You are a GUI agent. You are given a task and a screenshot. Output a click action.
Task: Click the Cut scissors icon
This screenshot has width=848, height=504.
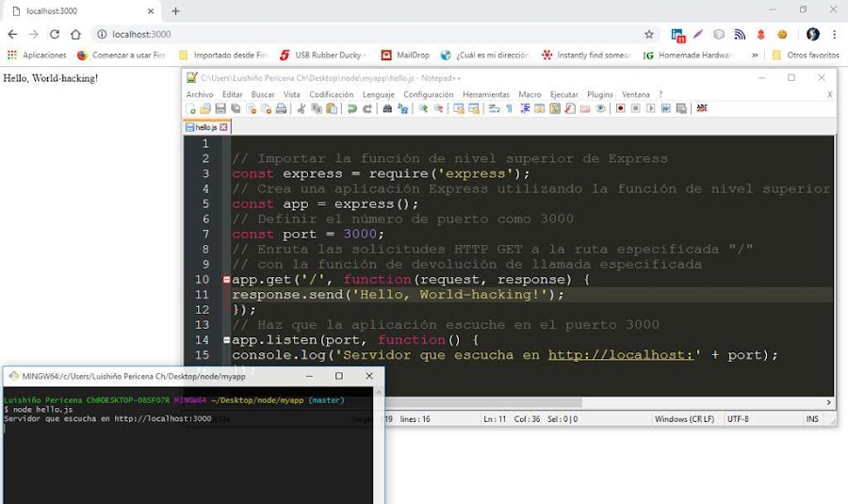(x=302, y=108)
